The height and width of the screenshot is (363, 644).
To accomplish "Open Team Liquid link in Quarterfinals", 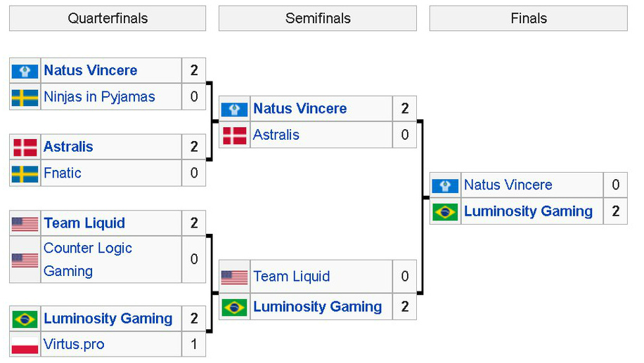I will (x=84, y=223).
